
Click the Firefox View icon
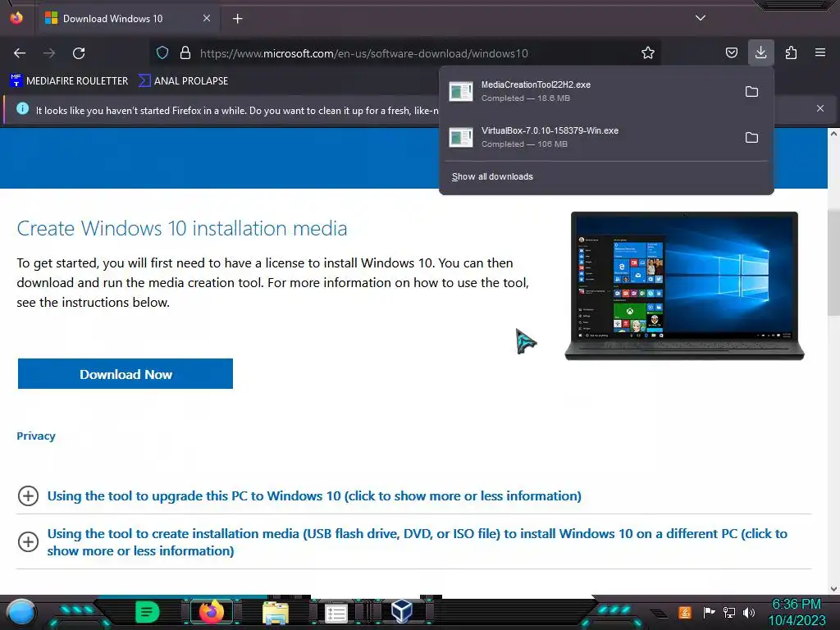[16, 18]
